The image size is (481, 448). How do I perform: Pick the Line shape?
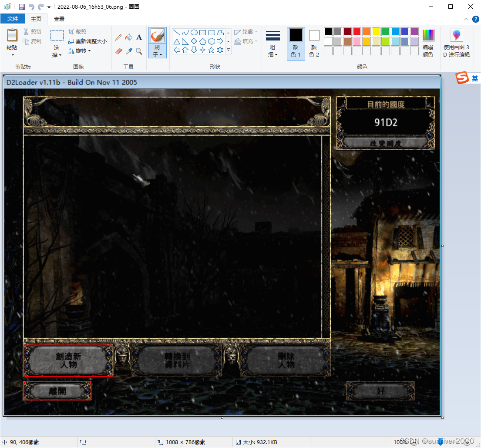click(x=177, y=33)
